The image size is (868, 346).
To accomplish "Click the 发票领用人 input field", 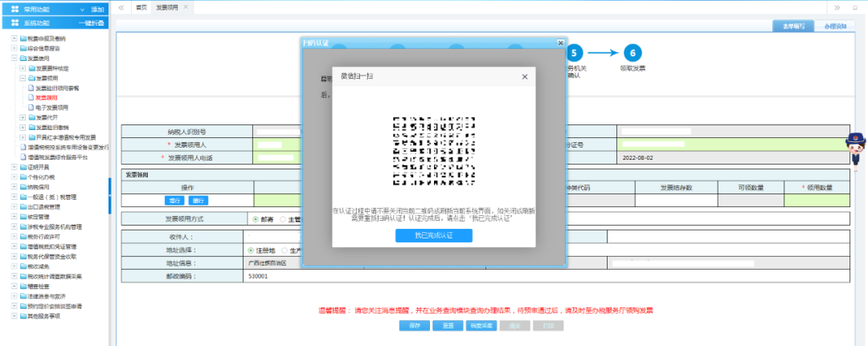I will coord(276,145).
